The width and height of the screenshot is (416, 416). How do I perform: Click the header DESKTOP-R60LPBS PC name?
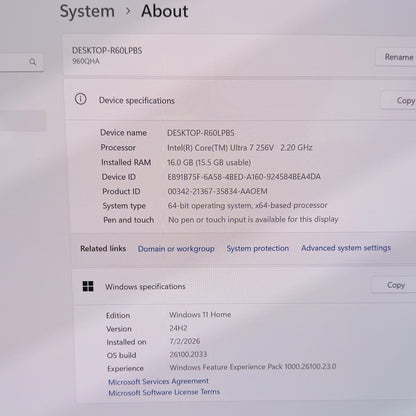pyautogui.click(x=107, y=51)
